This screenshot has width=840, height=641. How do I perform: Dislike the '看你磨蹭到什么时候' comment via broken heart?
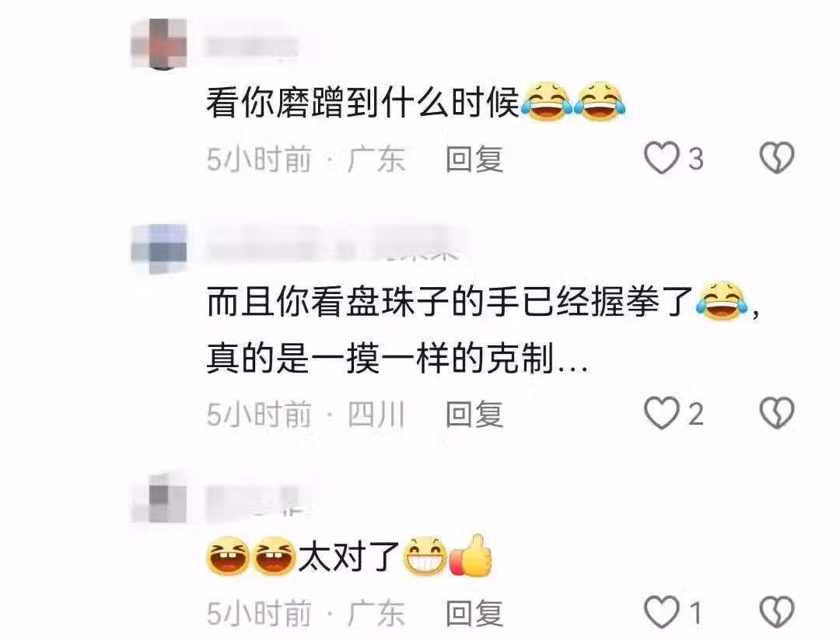coord(777,158)
